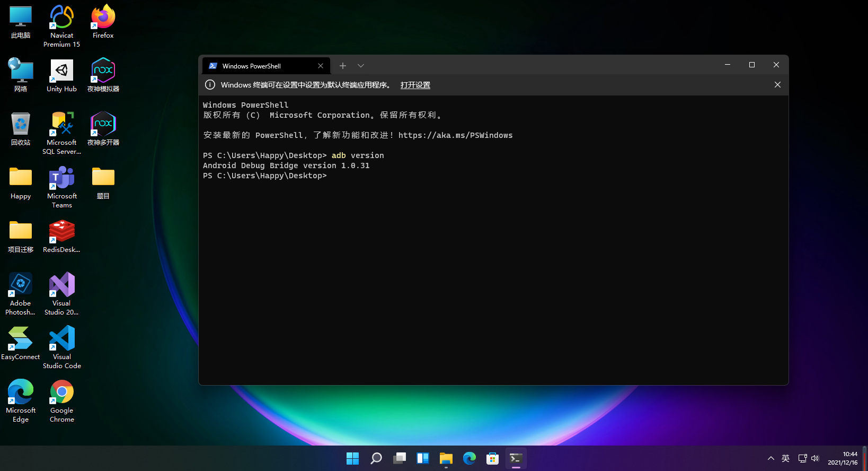Image resolution: width=868 pixels, height=471 pixels.
Task: Launch Firefox from the desktop
Action: (x=103, y=22)
